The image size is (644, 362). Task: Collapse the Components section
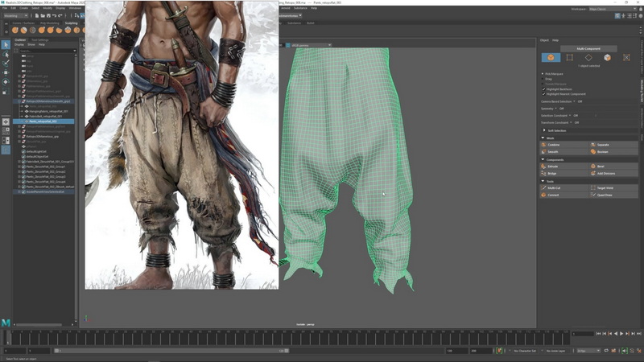pos(543,159)
